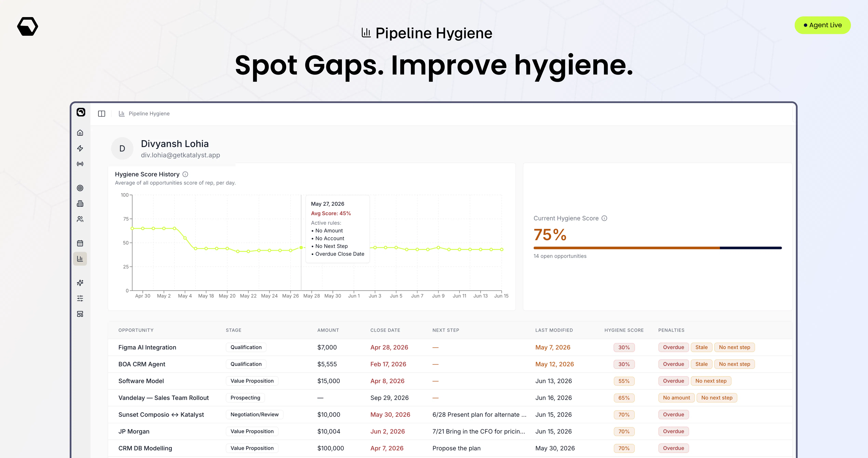868x458 pixels.
Task: Click the Prospecting stage badge
Action: pos(245,398)
